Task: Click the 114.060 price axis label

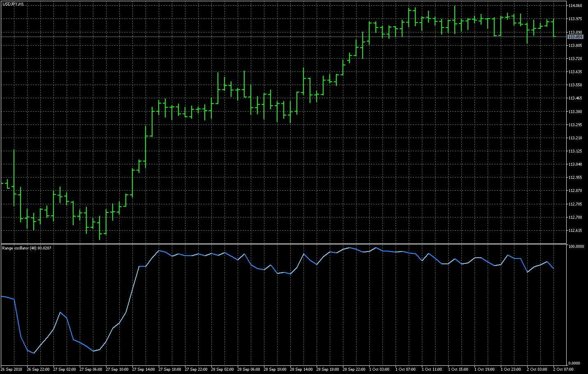Action: (x=575, y=6)
